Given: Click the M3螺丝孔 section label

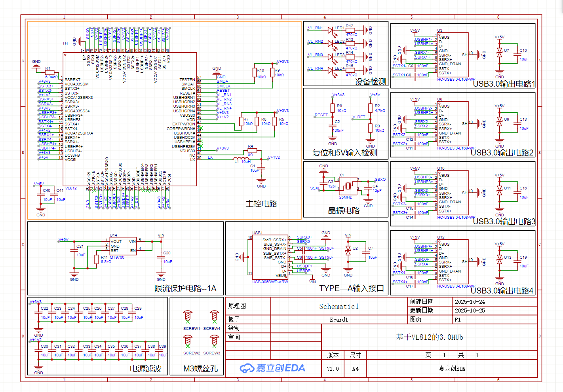Looking at the screenshot, I should tap(200, 369).
